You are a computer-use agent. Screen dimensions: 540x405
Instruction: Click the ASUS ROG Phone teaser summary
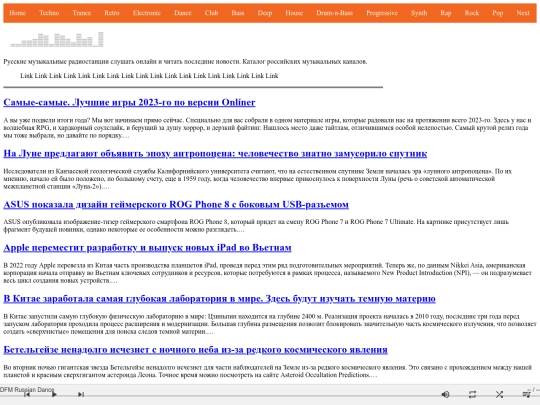tap(256, 226)
